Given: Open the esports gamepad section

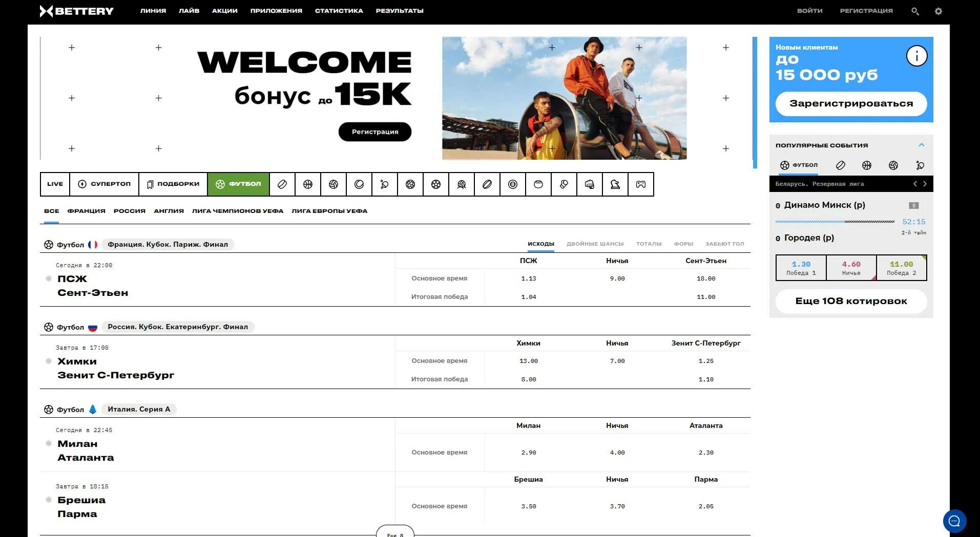Looking at the screenshot, I should [641, 184].
